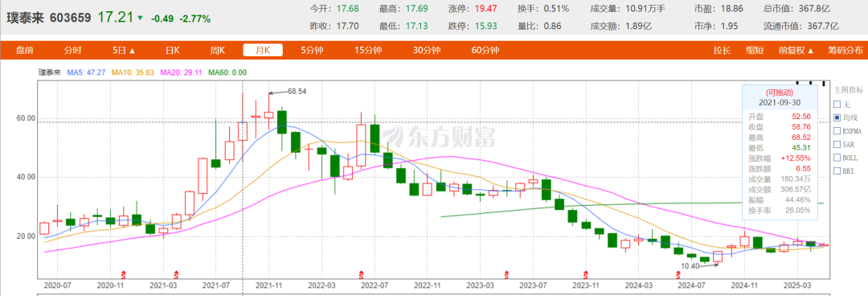Check the SAR indicator option
868x296 pixels.
pos(837,145)
